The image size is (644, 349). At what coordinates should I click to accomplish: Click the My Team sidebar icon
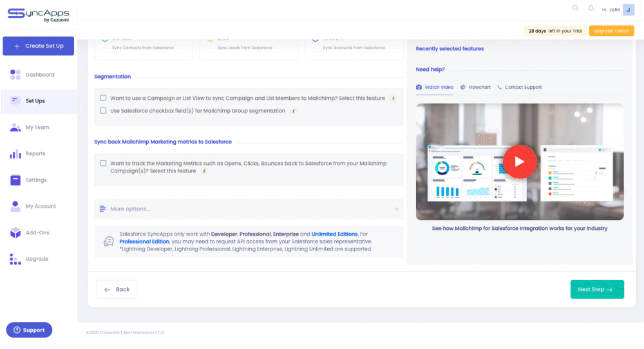point(15,127)
